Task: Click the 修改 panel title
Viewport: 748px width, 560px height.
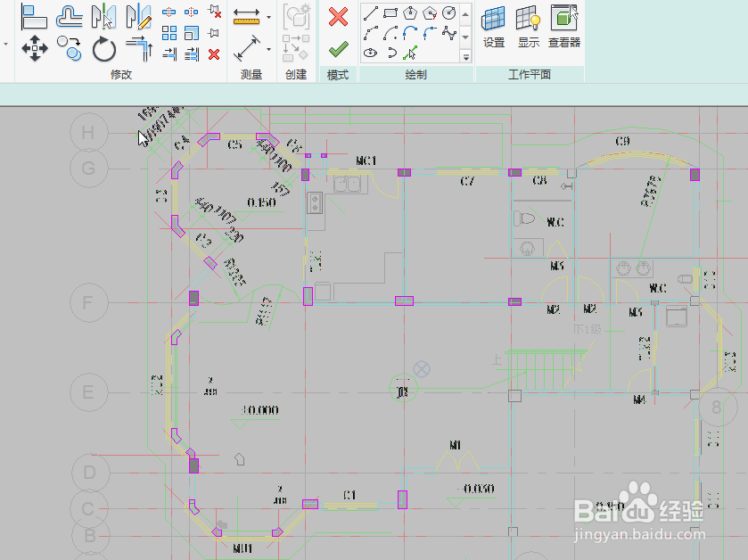Action: pyautogui.click(x=120, y=75)
